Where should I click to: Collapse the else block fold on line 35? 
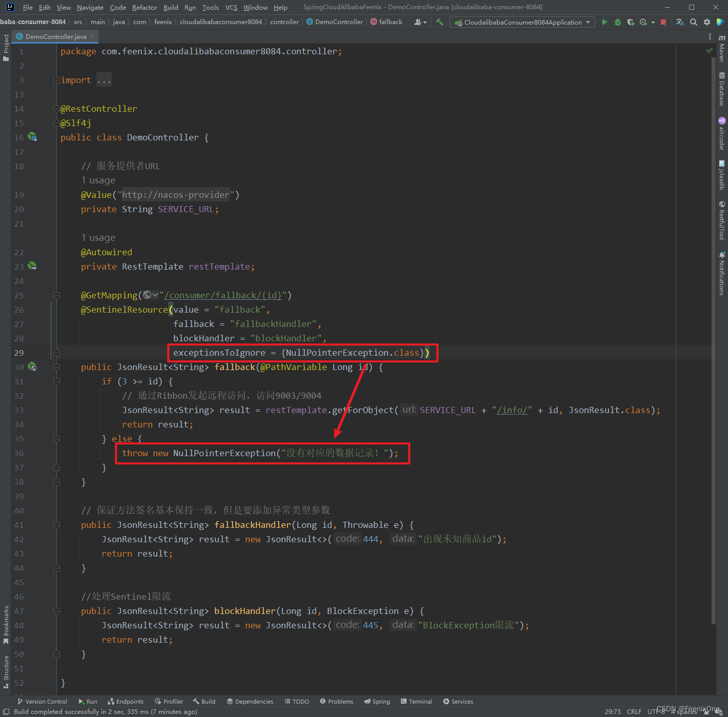(56, 439)
